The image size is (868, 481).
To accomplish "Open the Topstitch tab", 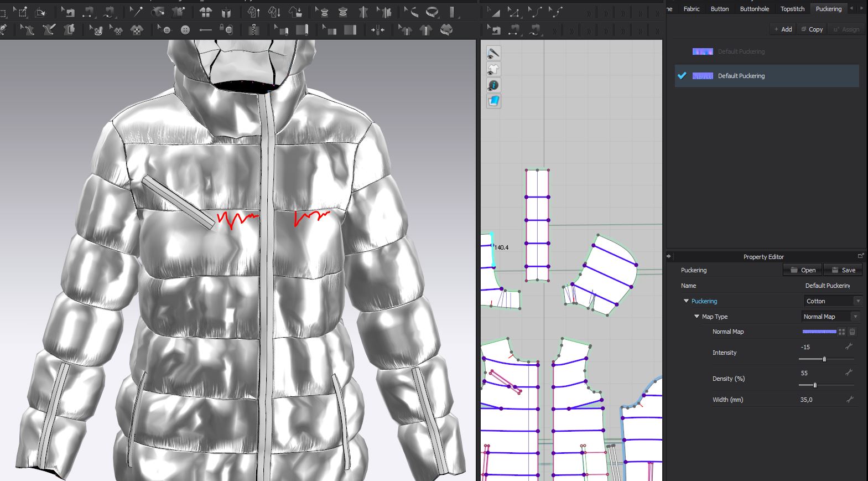I will [x=792, y=9].
